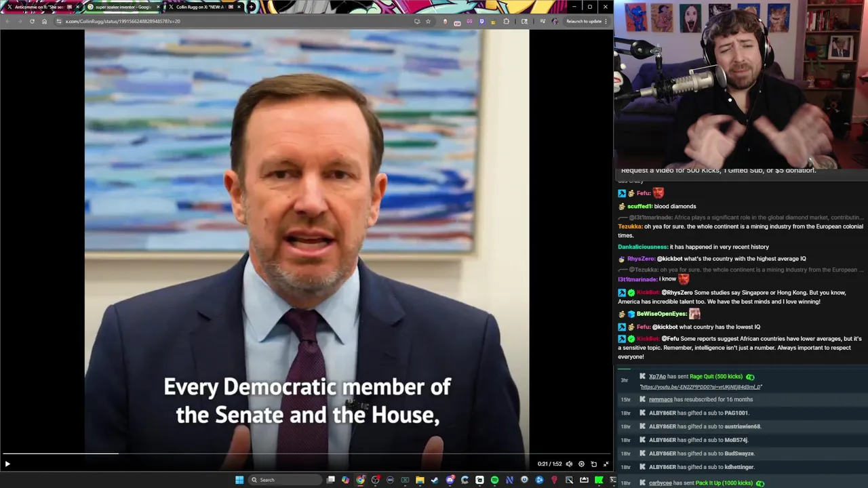Click RhysZero's username in chat

641,259
